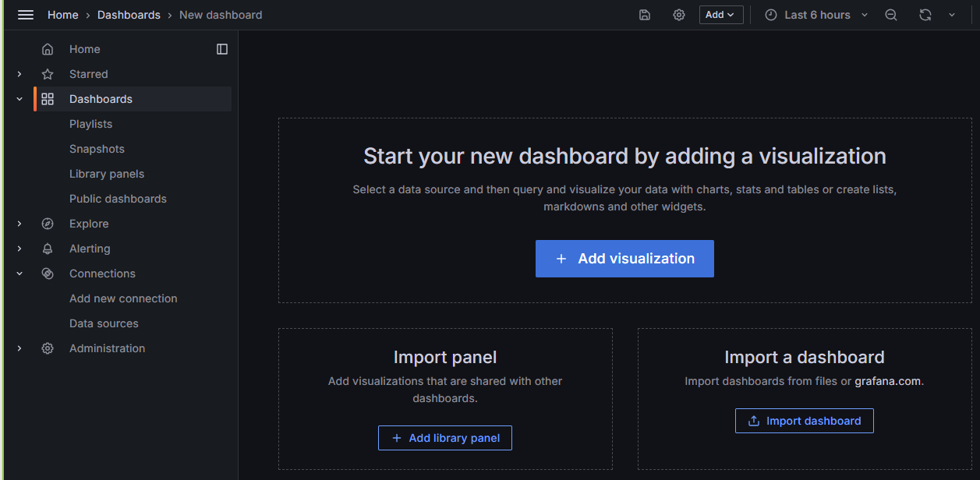Viewport: 980px width, 480px height.
Task: Expand the Alerting section chevron
Action: [x=19, y=249]
